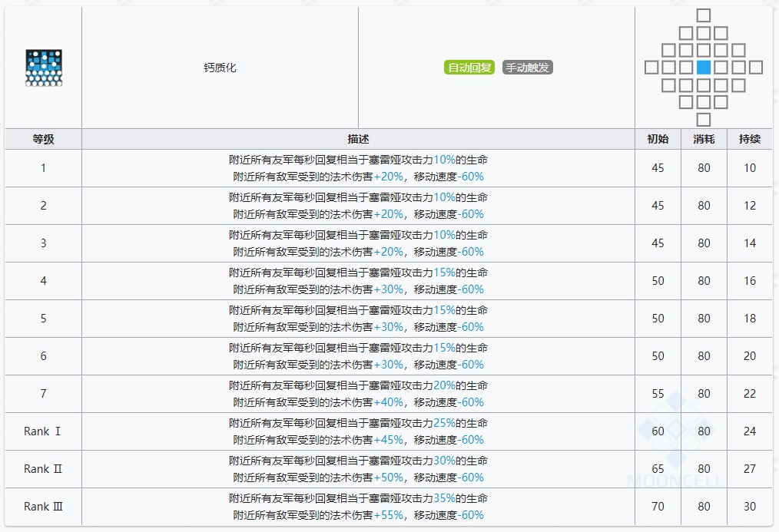The width and height of the screenshot is (779, 532).
Task: Click the topmost tile of range grid
Action: 704,15
